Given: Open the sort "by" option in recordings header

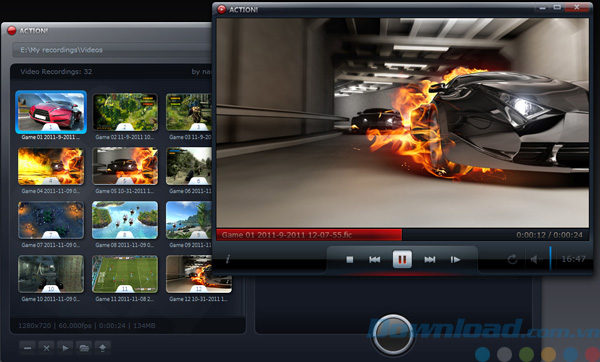Looking at the screenshot, I should (x=201, y=72).
